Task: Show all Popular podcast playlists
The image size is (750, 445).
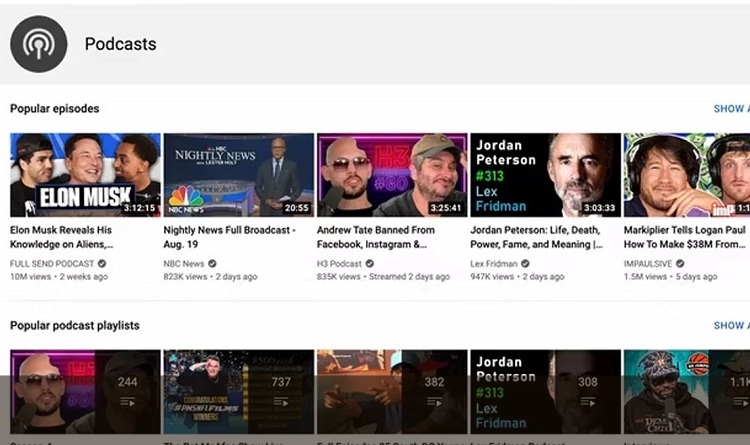Action: pos(732,325)
